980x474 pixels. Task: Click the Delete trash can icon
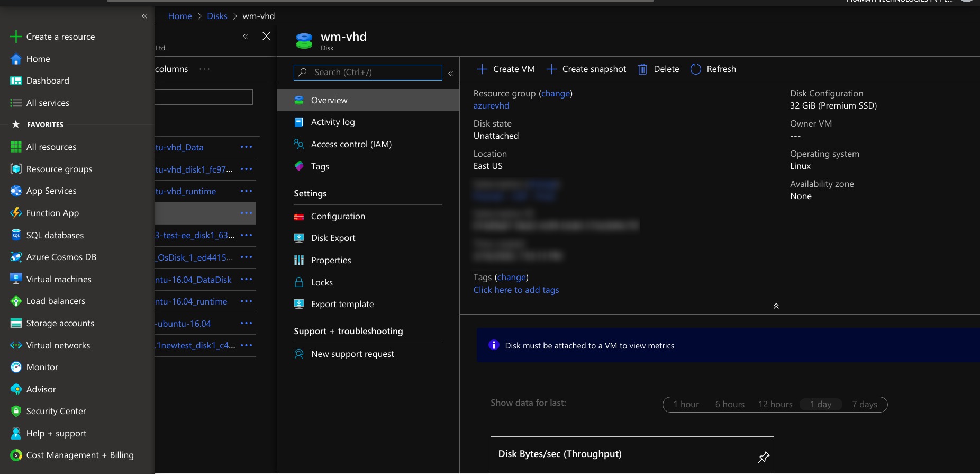point(642,69)
